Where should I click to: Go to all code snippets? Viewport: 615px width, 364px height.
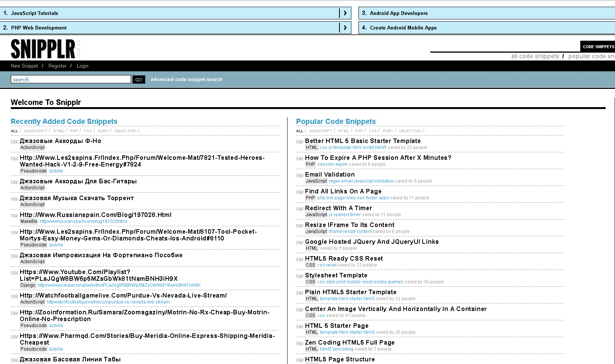[535, 56]
